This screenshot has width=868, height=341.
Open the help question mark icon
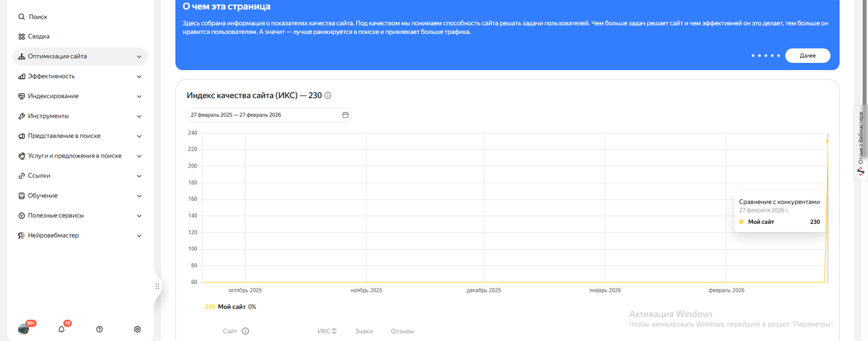[99, 329]
